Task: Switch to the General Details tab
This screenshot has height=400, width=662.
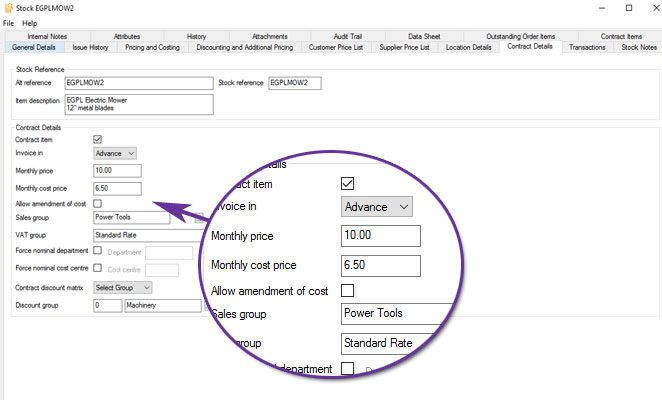Action: click(34, 47)
